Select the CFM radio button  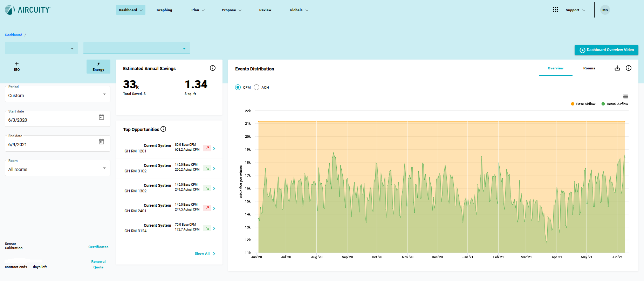click(x=238, y=87)
